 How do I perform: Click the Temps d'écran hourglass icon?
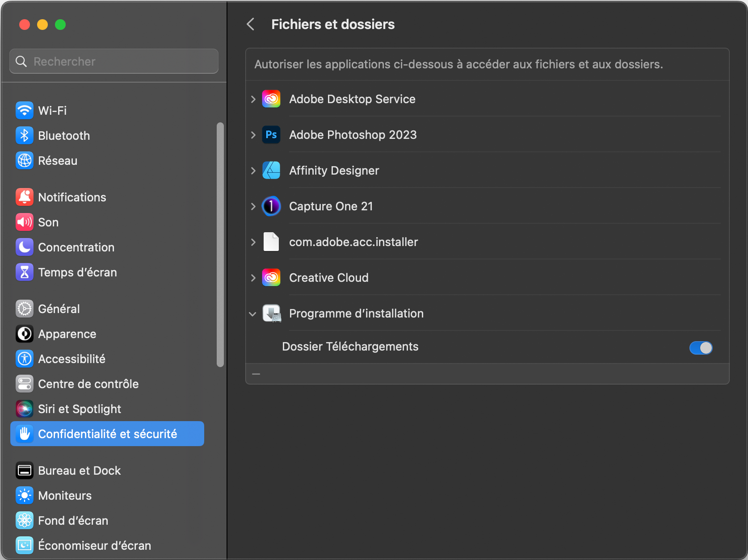(x=25, y=272)
